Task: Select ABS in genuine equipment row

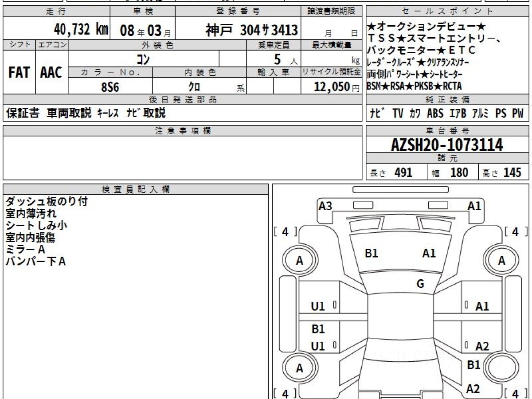Action: (x=435, y=113)
